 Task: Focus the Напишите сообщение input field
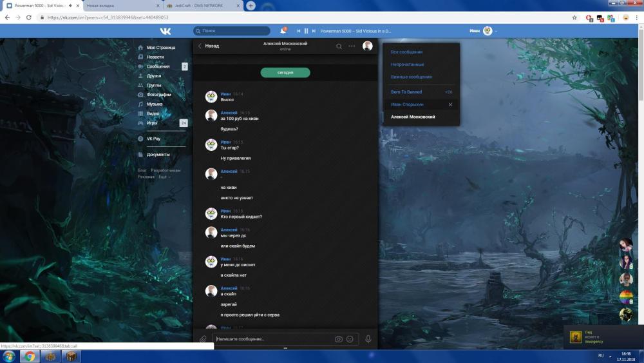273,339
